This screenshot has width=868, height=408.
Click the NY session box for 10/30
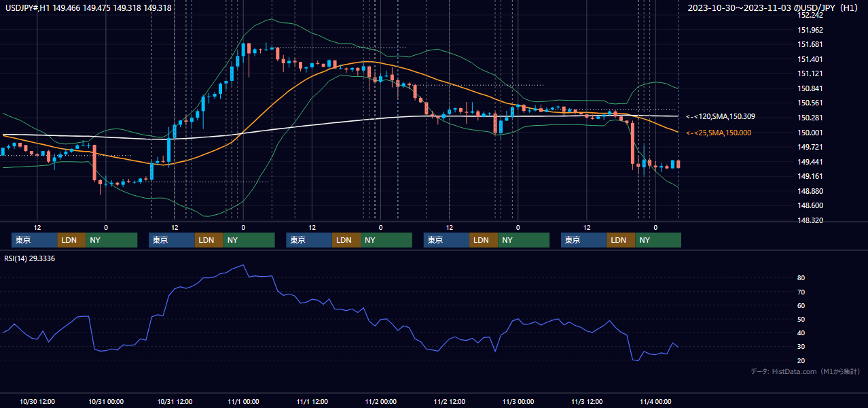click(x=111, y=240)
